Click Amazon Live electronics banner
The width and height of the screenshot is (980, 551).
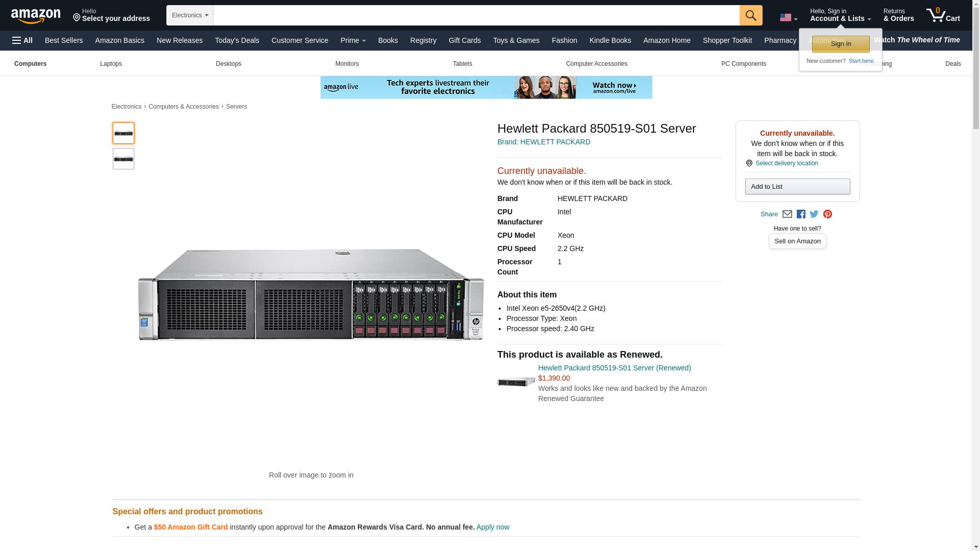point(486,87)
